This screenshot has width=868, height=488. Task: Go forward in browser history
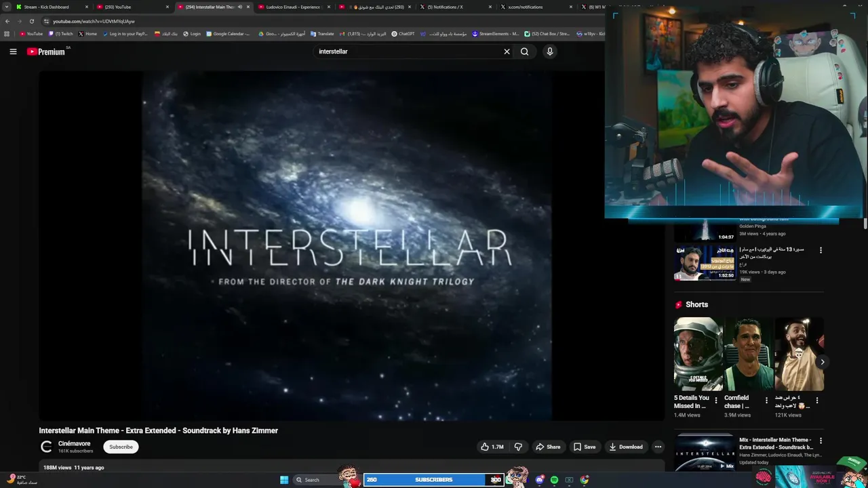coord(19,21)
